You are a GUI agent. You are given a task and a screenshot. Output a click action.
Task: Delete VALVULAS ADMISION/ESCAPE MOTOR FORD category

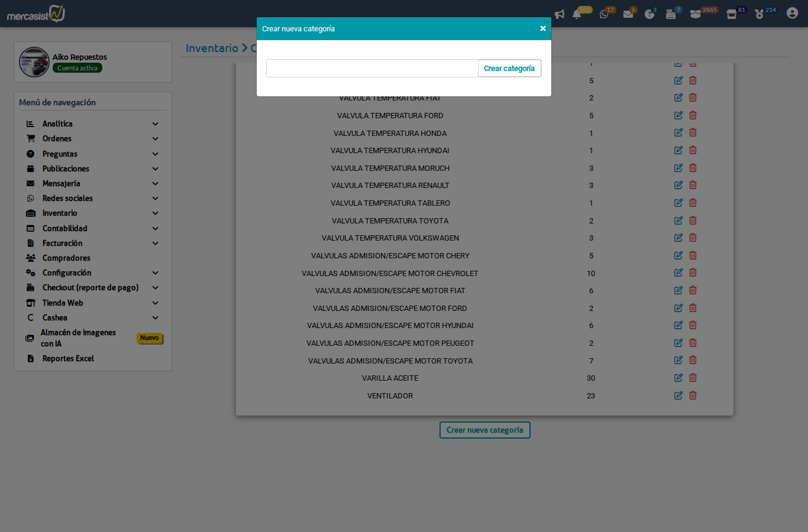click(x=693, y=308)
